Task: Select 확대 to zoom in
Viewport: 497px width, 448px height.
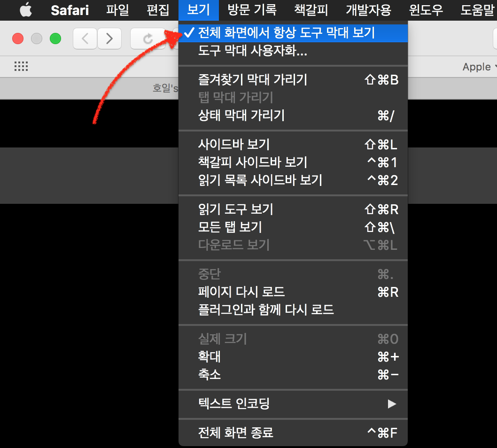Action: [293, 357]
